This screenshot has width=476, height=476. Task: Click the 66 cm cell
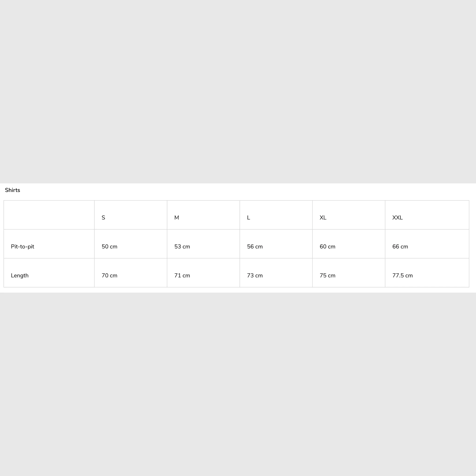point(427,244)
